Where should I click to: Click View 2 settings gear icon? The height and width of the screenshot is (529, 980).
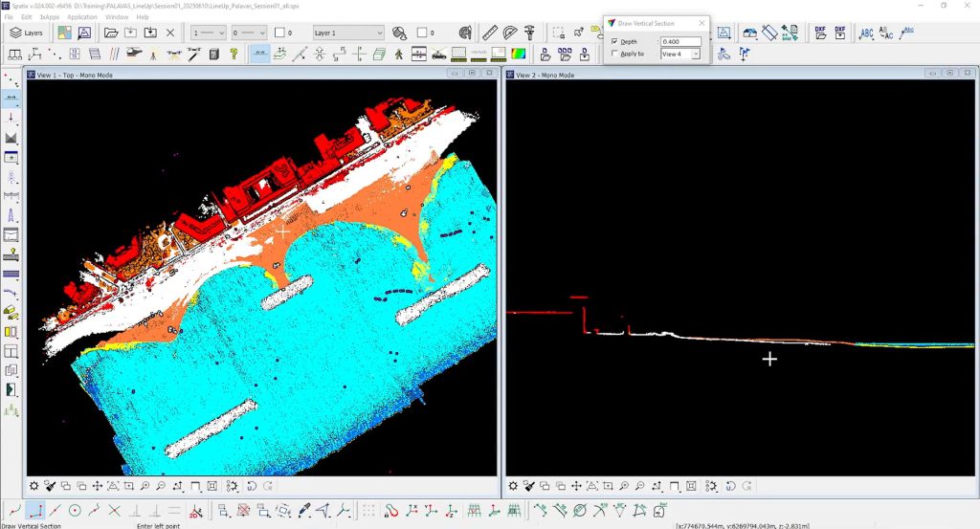tap(513, 486)
